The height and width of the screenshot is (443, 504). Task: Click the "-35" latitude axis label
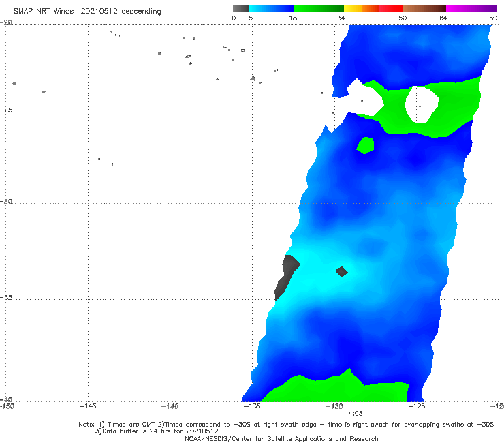pyautogui.click(x=6, y=298)
